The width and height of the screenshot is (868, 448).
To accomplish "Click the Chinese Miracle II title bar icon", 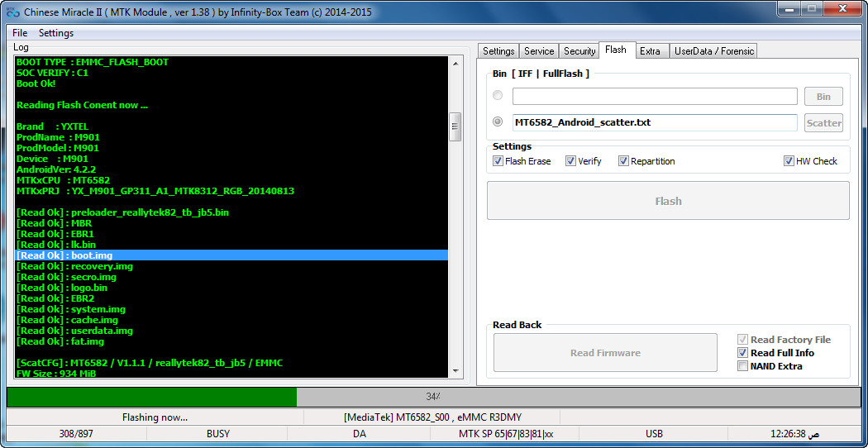I will point(12,12).
